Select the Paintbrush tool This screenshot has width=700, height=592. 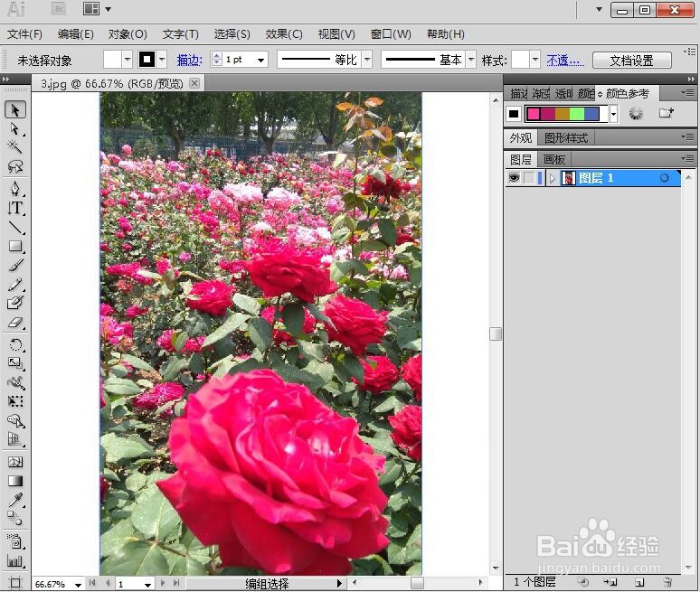[15, 265]
